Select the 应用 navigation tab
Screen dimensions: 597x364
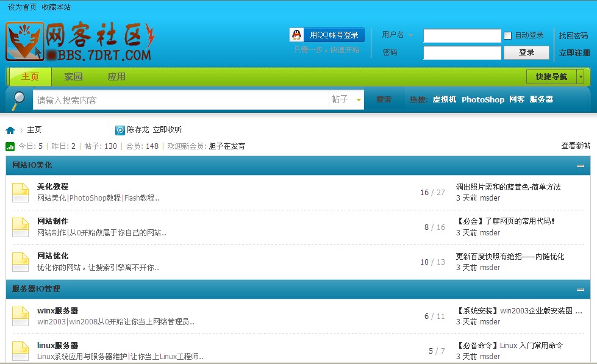pyautogui.click(x=116, y=77)
